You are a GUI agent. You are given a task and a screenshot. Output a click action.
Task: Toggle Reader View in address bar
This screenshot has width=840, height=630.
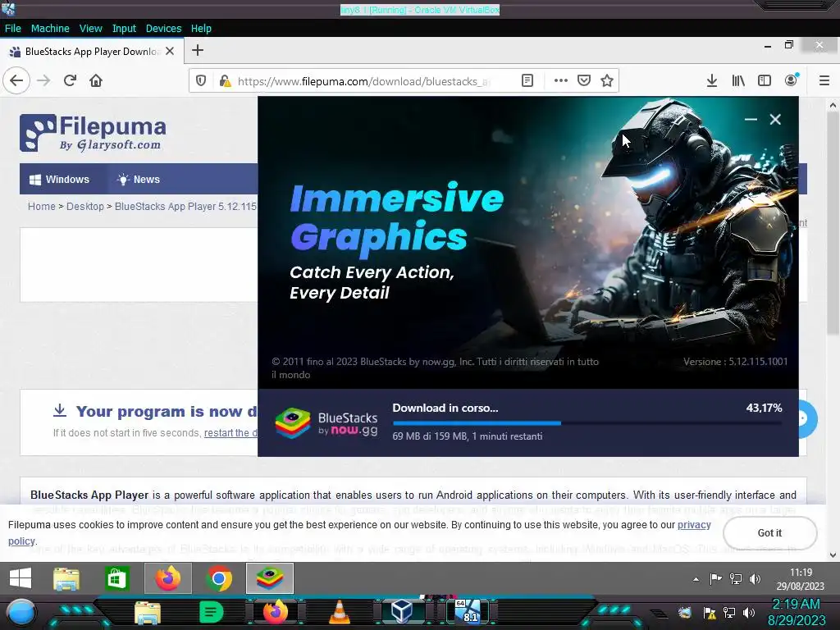click(527, 81)
